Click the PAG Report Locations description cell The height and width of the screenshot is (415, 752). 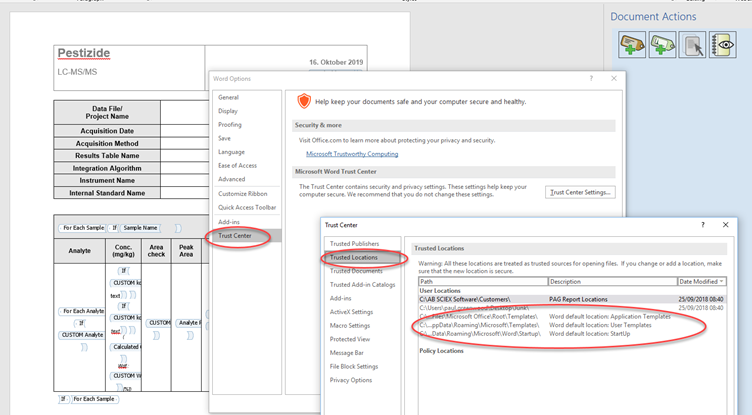[x=578, y=299]
